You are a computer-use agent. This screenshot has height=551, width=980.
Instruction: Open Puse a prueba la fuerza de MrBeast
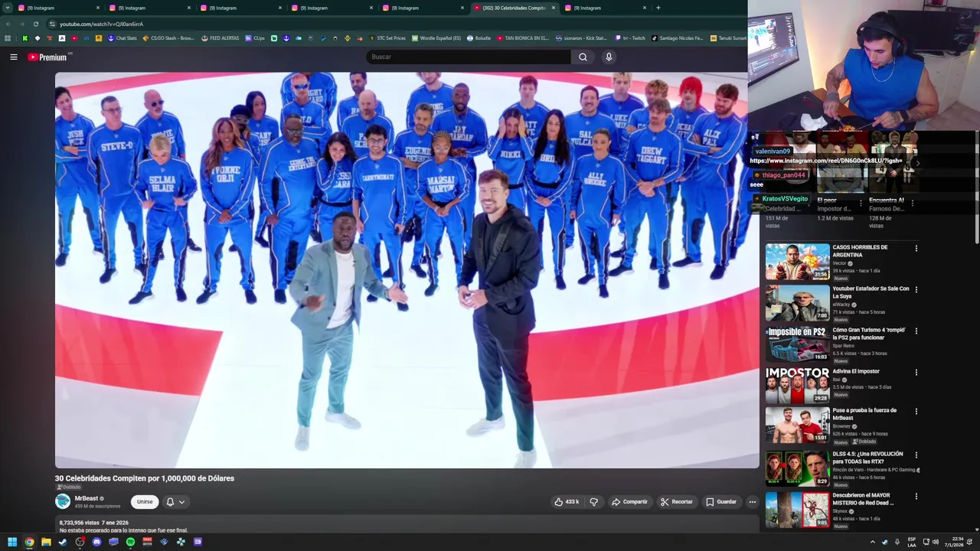(798, 427)
